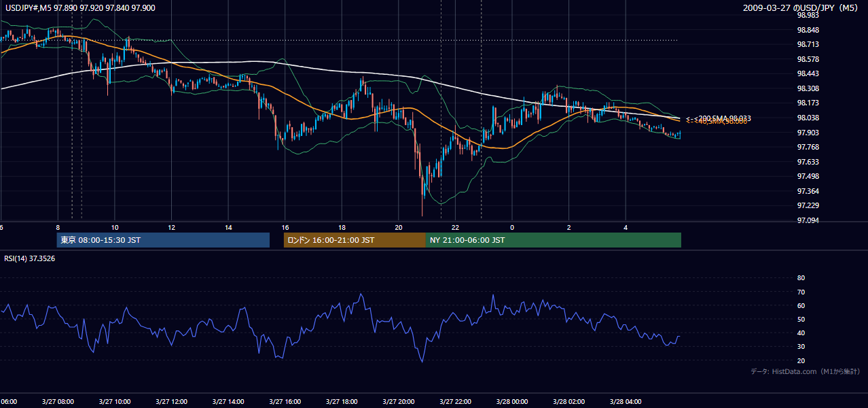Click the RSI scale 80 level label
Image resolution: width=868 pixels, height=408 pixels.
point(801,278)
